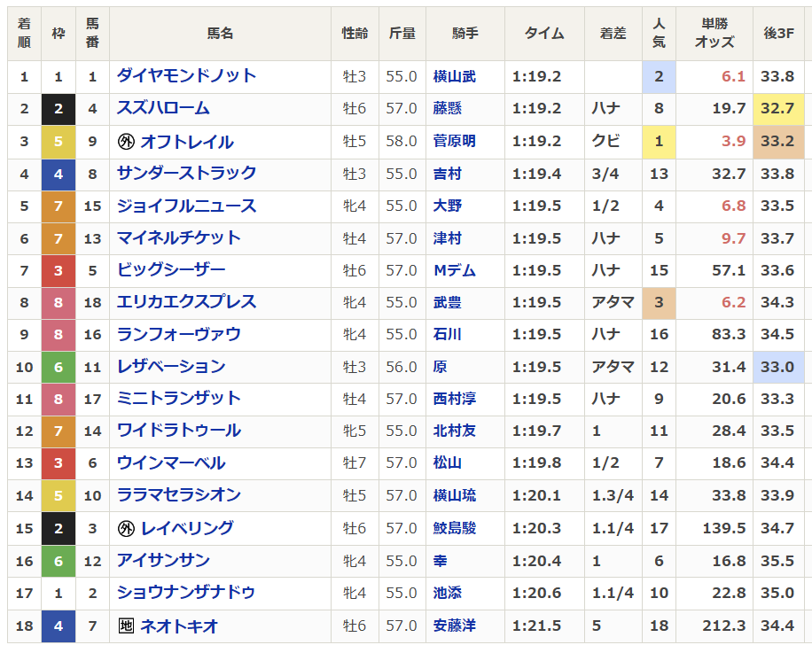The height and width of the screenshot is (645, 812).
Task: Open jockey 西村淳 profile
Action: [x=454, y=399]
